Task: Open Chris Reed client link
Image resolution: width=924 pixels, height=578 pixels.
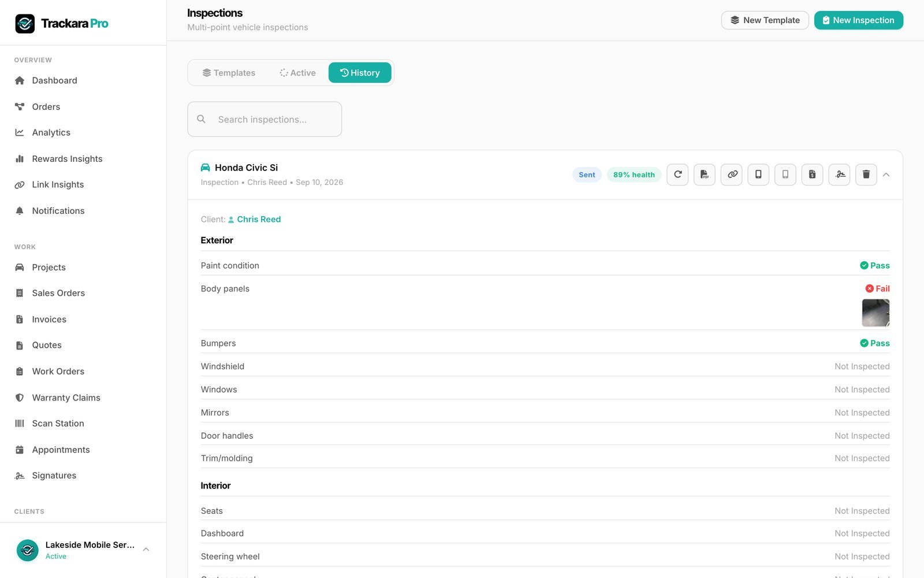Action: pyautogui.click(x=255, y=220)
